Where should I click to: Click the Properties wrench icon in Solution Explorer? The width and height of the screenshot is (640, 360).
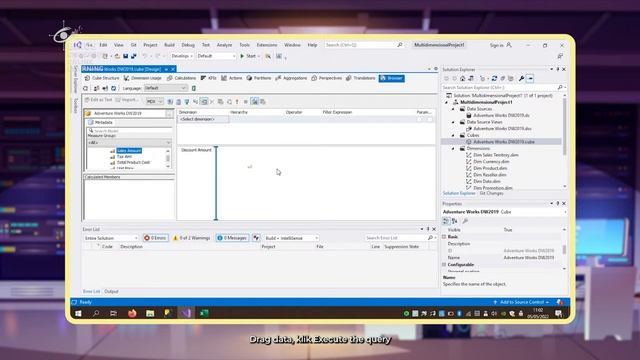521,78
